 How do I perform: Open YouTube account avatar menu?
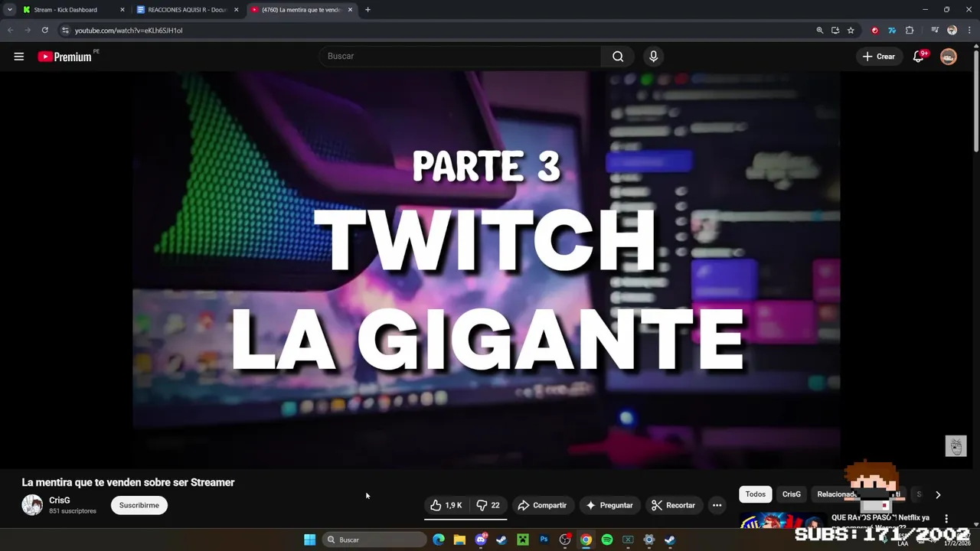tap(949, 57)
